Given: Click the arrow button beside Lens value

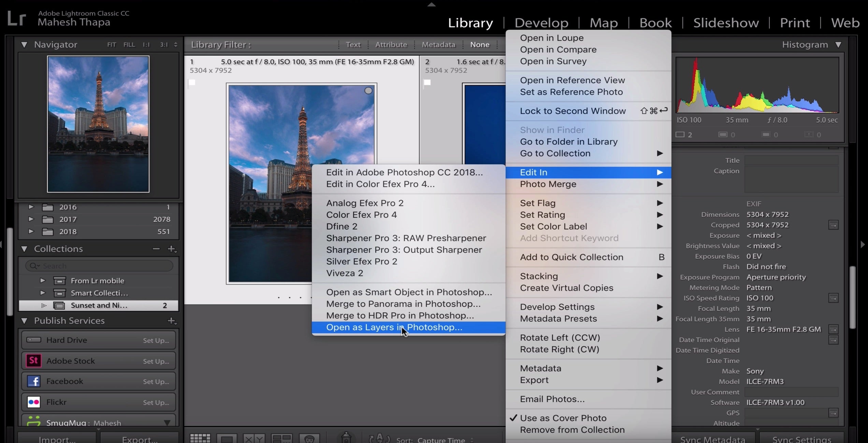Looking at the screenshot, I should [833, 329].
